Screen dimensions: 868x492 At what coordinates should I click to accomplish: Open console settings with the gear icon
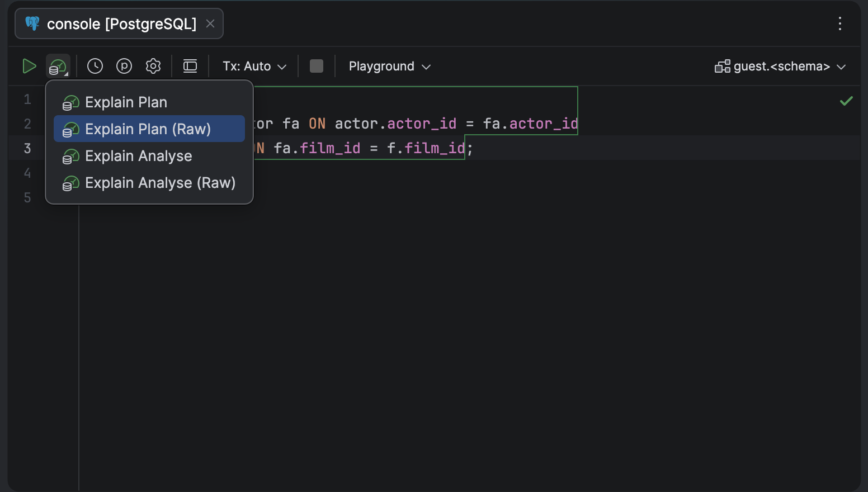(153, 66)
